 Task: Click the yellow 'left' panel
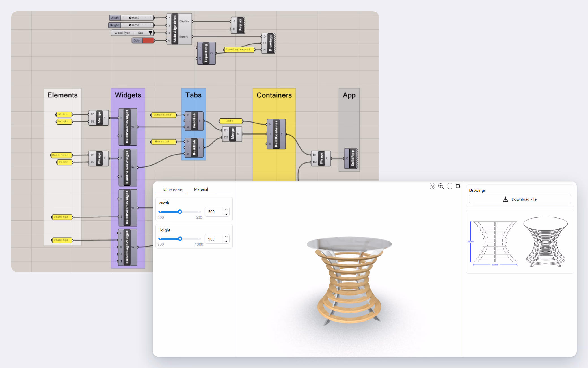pos(231,121)
